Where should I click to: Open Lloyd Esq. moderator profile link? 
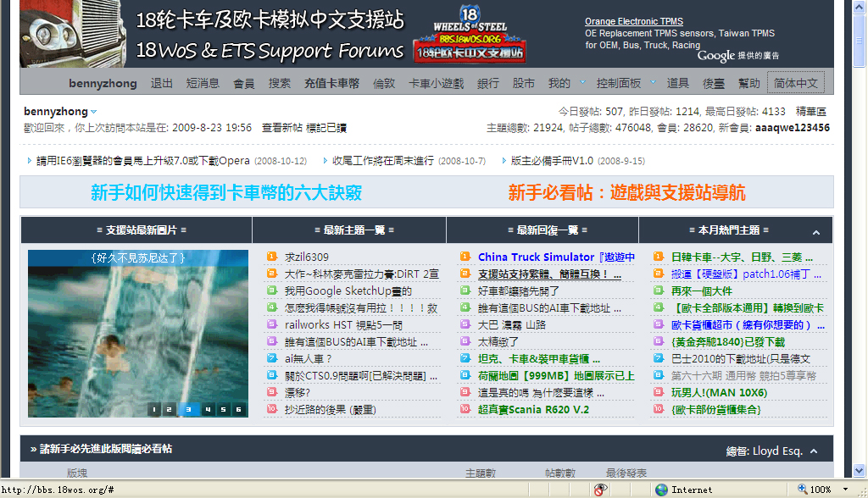tap(777, 451)
